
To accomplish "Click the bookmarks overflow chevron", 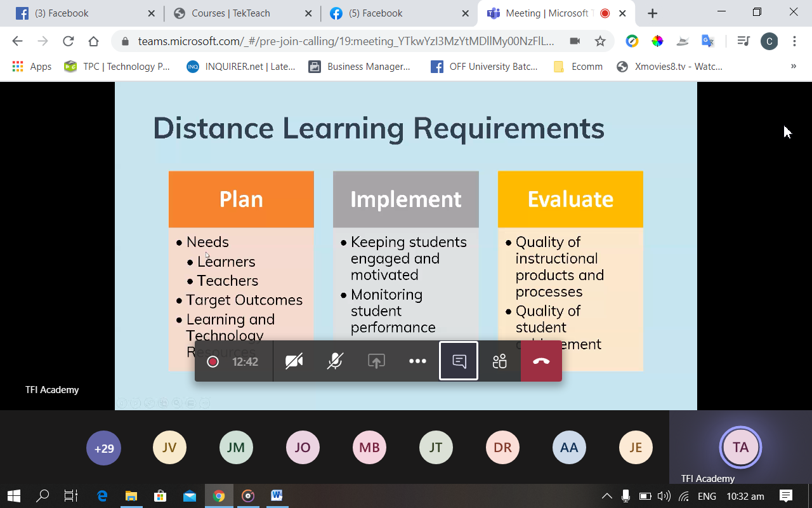I will click(794, 66).
